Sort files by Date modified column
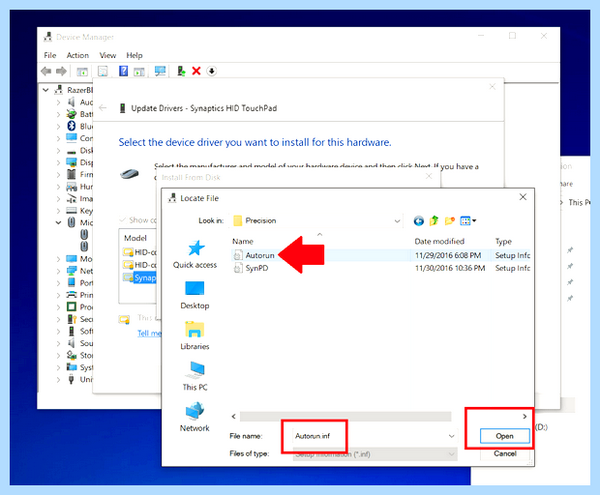The height and width of the screenshot is (495, 600). coord(439,241)
